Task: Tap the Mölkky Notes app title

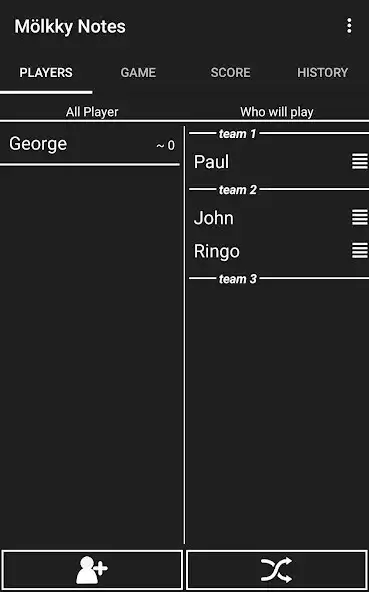Action: tap(70, 26)
